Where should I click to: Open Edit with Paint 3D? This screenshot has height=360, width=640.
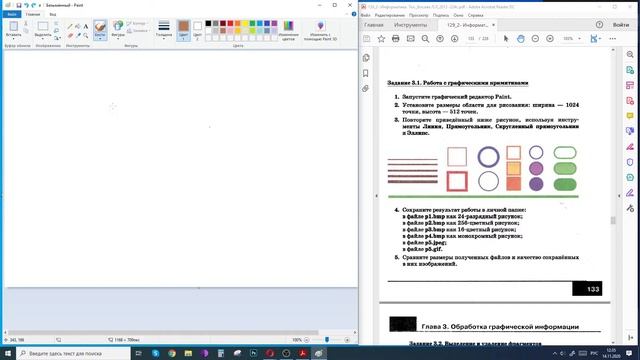tap(320, 31)
